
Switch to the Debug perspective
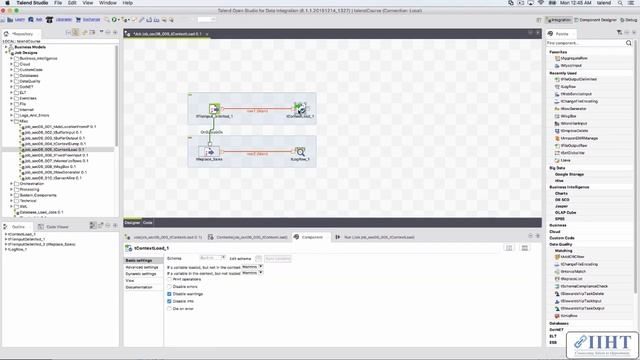[629, 20]
